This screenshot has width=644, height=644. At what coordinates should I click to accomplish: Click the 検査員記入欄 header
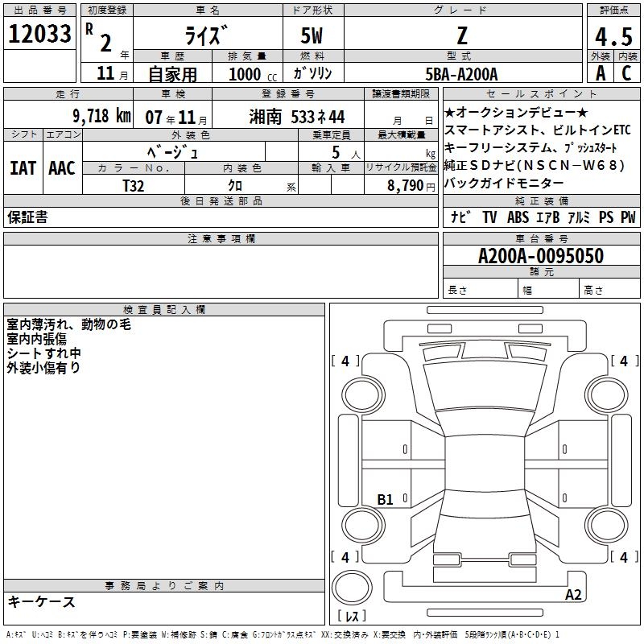coord(164,310)
